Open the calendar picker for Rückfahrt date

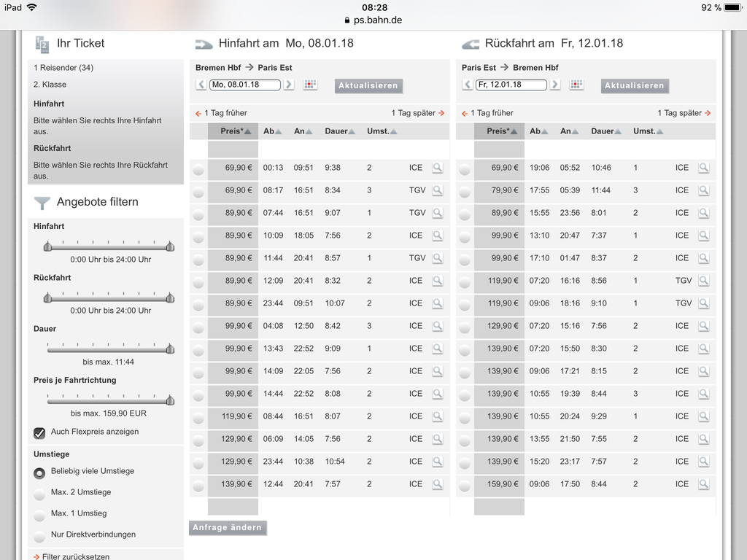[x=576, y=85]
